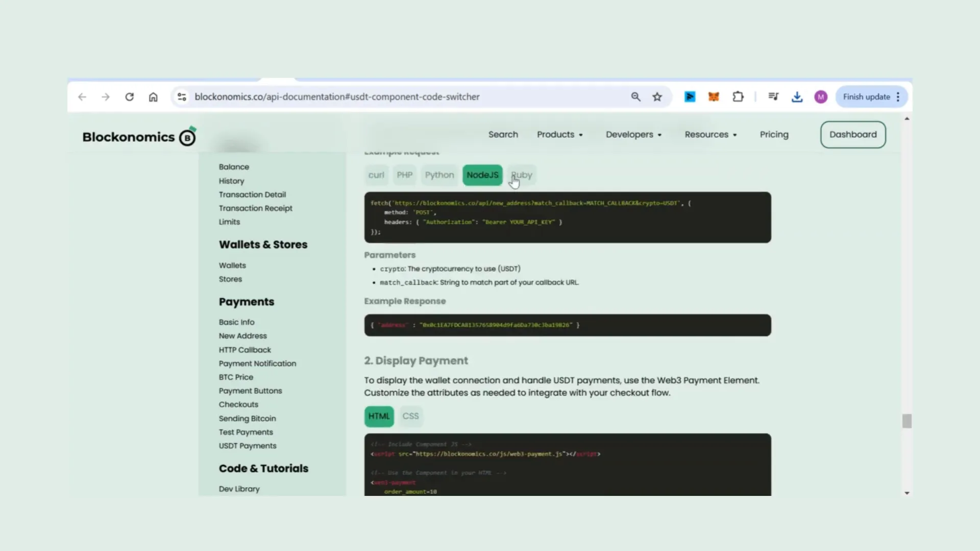Switch code example to Python tab
Image resolution: width=980 pixels, height=551 pixels.
coord(439,175)
